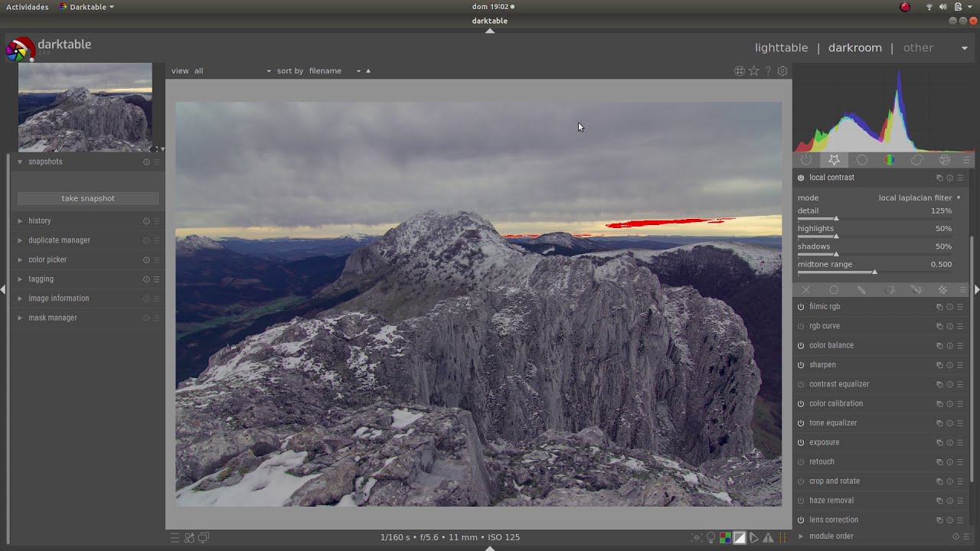Toggle color balance module power
Image resolution: width=980 pixels, height=551 pixels.
pos(801,345)
